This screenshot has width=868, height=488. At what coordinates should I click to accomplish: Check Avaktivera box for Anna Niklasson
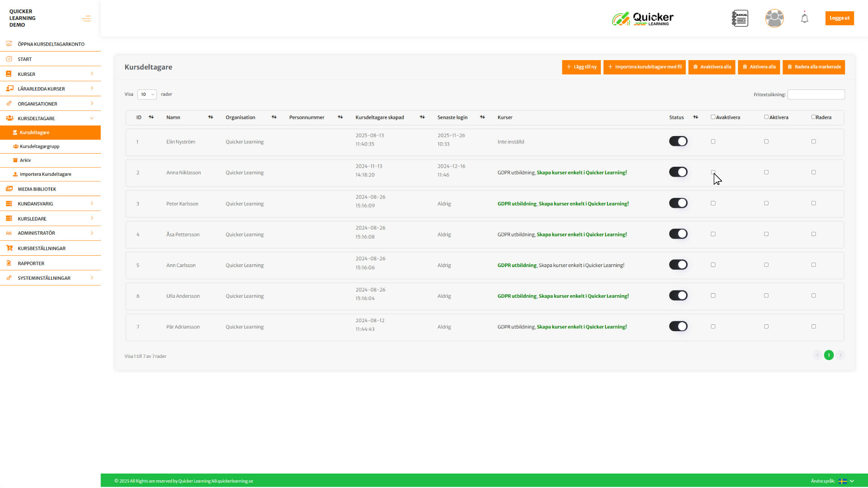point(713,172)
